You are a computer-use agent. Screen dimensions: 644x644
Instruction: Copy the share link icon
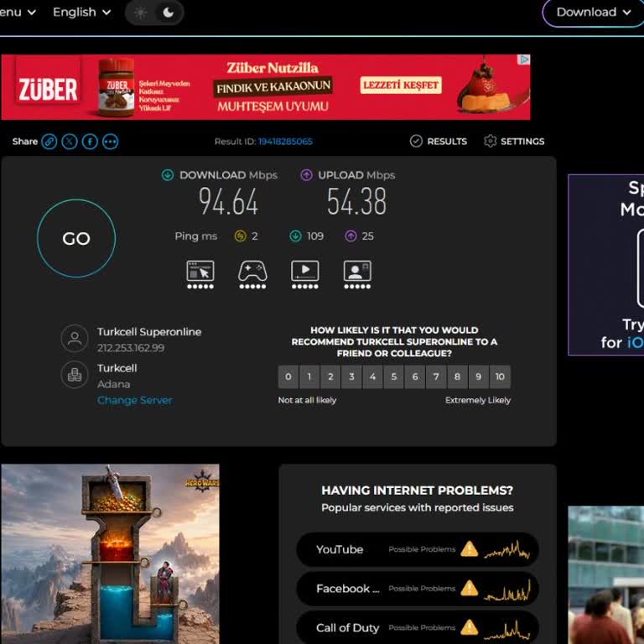pos(49,142)
